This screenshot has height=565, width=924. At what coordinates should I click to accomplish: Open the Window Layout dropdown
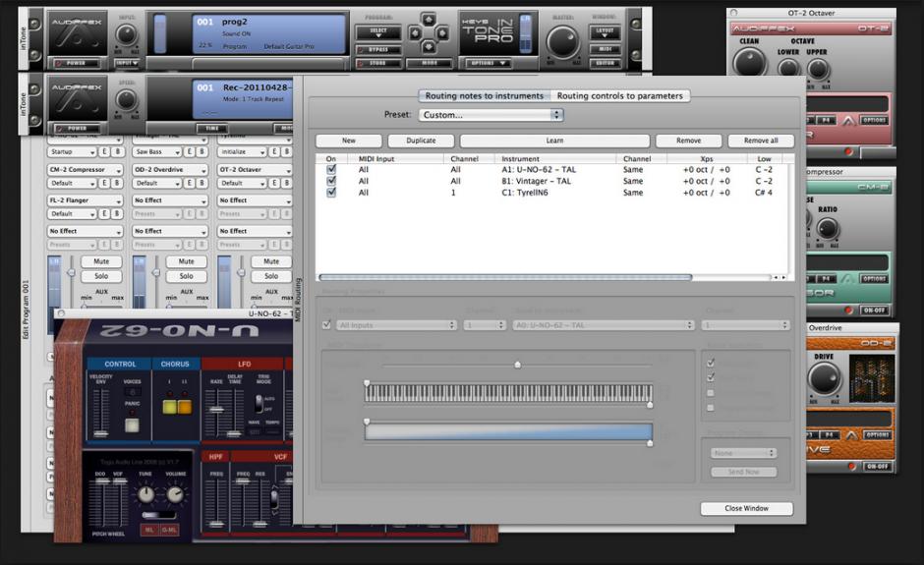click(x=606, y=32)
